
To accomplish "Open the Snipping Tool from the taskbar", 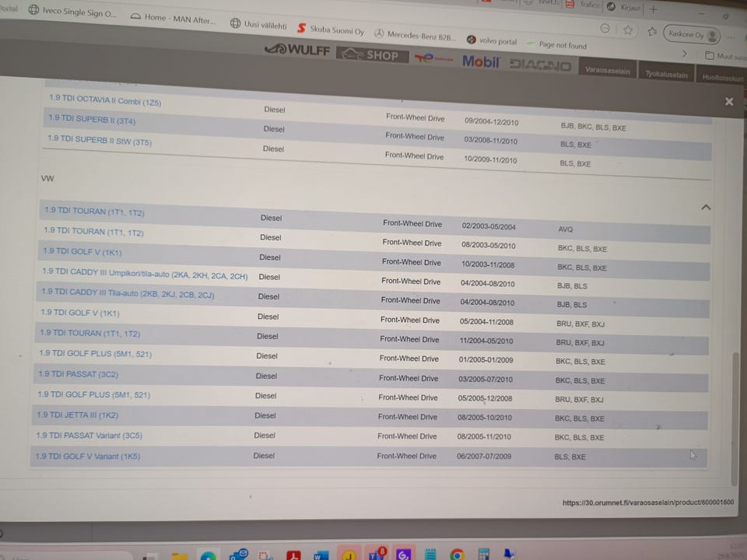I will pos(265,555).
